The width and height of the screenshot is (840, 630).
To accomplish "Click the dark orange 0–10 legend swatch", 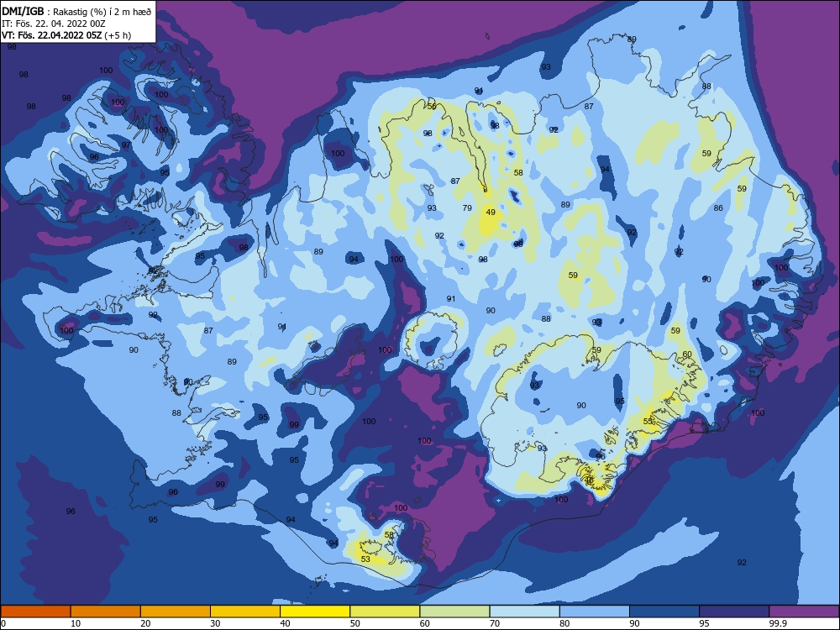I will tap(35, 612).
